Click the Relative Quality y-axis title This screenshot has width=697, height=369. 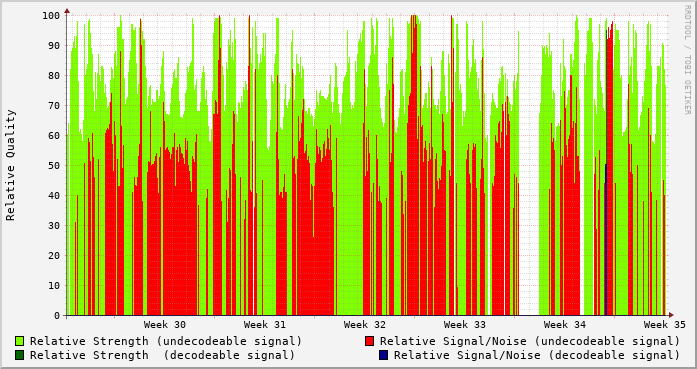tap(11, 165)
